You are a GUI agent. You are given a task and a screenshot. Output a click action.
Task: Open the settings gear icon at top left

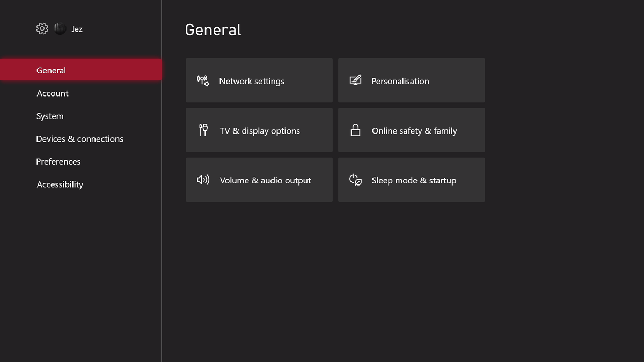click(x=42, y=28)
